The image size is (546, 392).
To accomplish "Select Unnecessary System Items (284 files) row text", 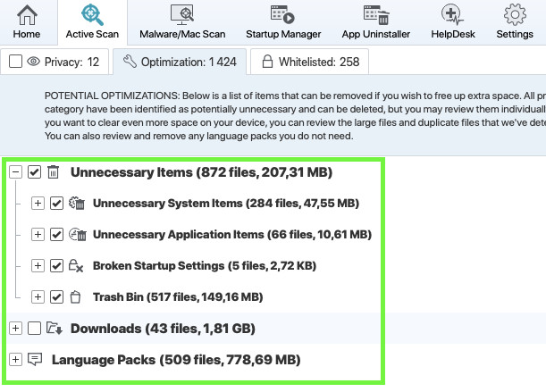I will [x=226, y=203].
